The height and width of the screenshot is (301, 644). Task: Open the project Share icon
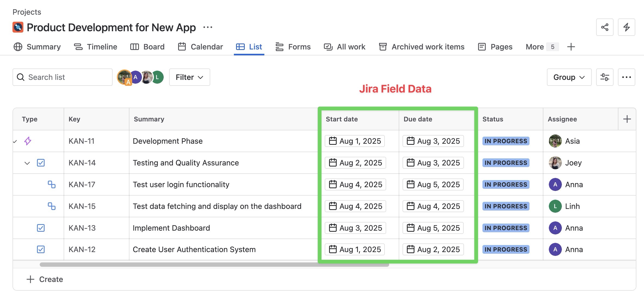click(605, 27)
